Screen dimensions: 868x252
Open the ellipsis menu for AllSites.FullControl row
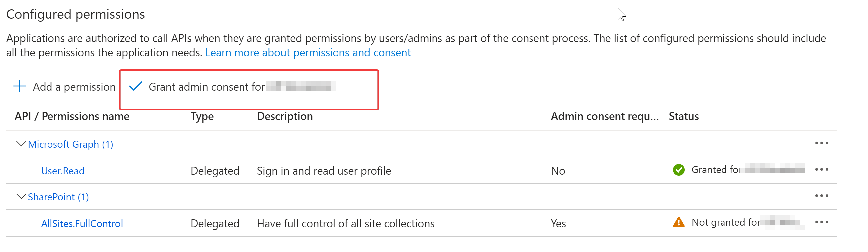click(x=821, y=222)
